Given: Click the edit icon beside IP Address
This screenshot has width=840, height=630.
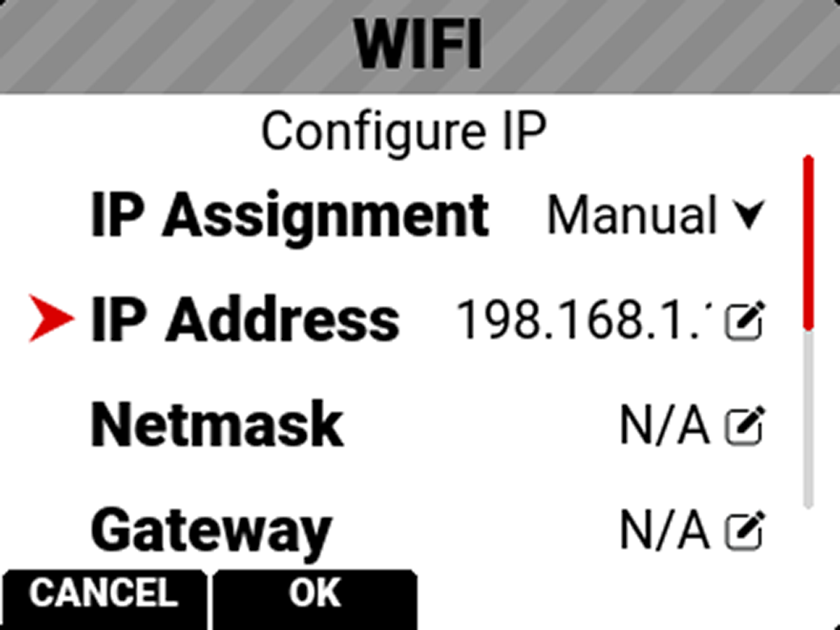Looking at the screenshot, I should (743, 321).
